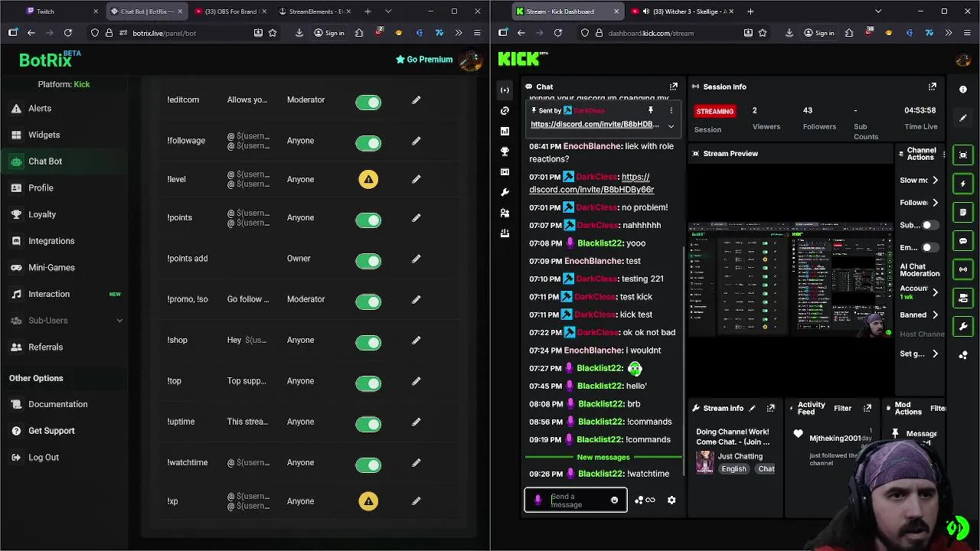Open the tab list dropdown in BotRix browser

tap(388, 11)
